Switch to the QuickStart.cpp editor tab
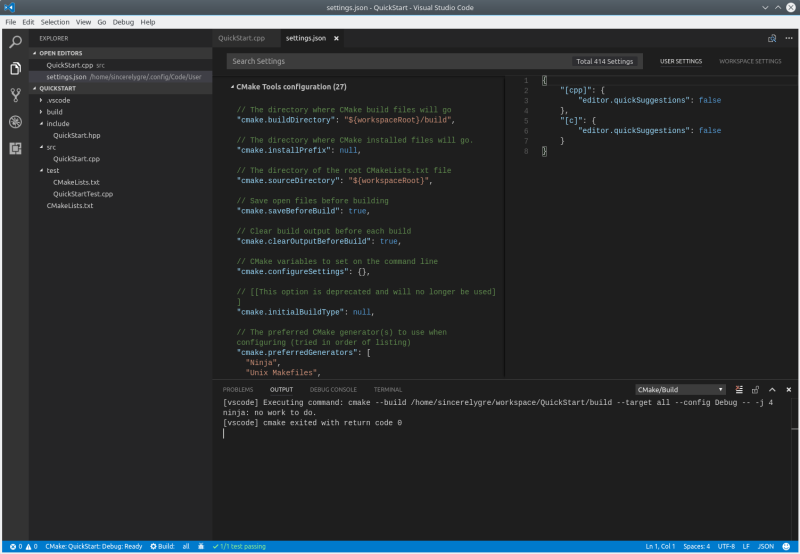This screenshot has height=554, width=800. pyautogui.click(x=241, y=38)
